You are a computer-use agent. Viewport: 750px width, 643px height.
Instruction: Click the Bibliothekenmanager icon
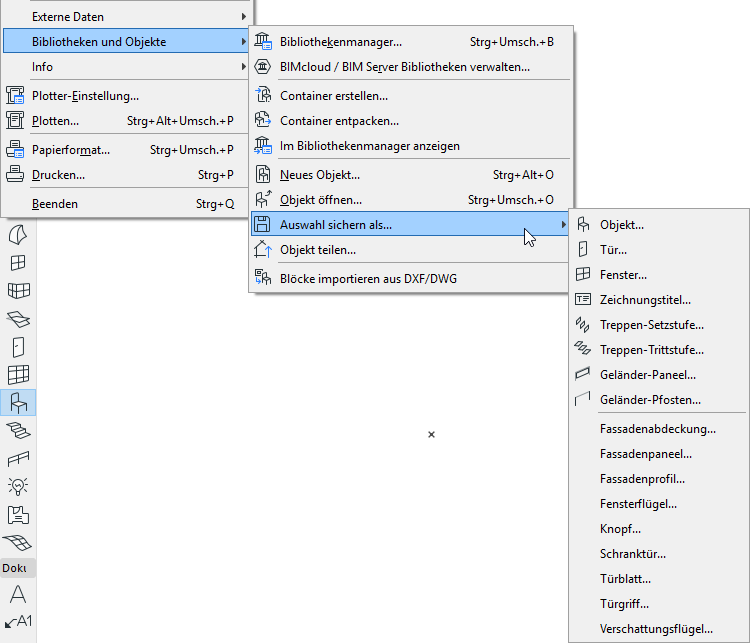point(263,41)
